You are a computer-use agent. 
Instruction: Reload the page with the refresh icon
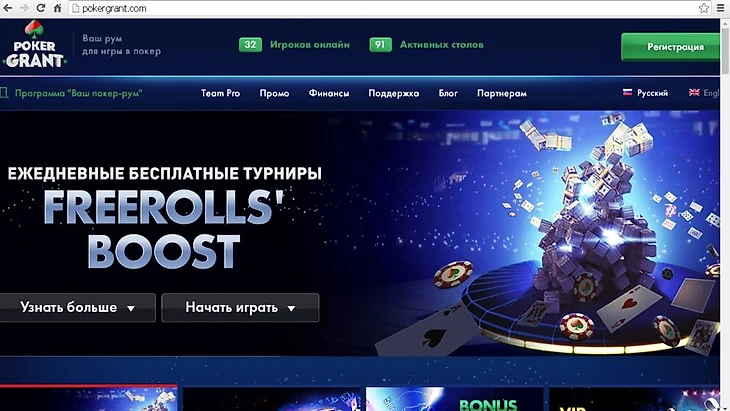(x=41, y=8)
